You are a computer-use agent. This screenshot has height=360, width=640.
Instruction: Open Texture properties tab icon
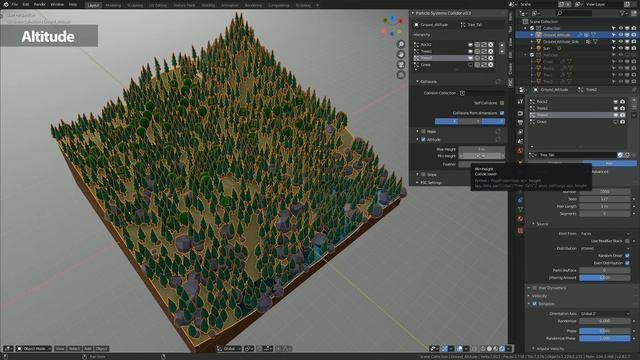[x=520, y=231]
